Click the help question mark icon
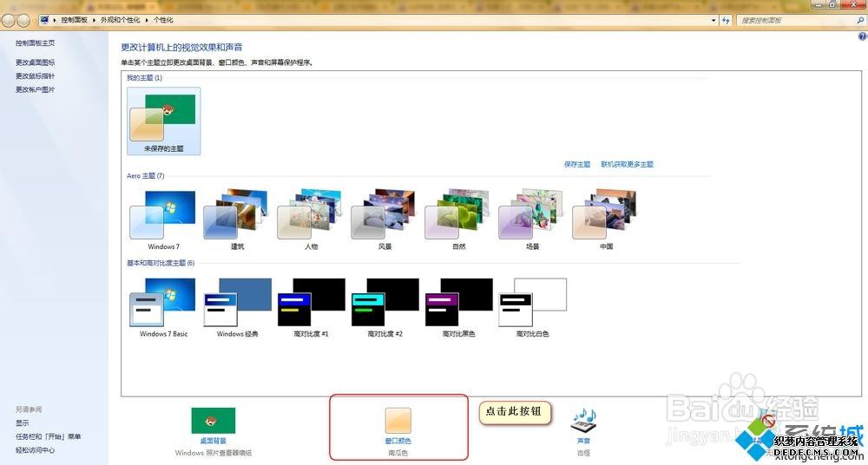This screenshot has width=868, height=465. (x=862, y=36)
